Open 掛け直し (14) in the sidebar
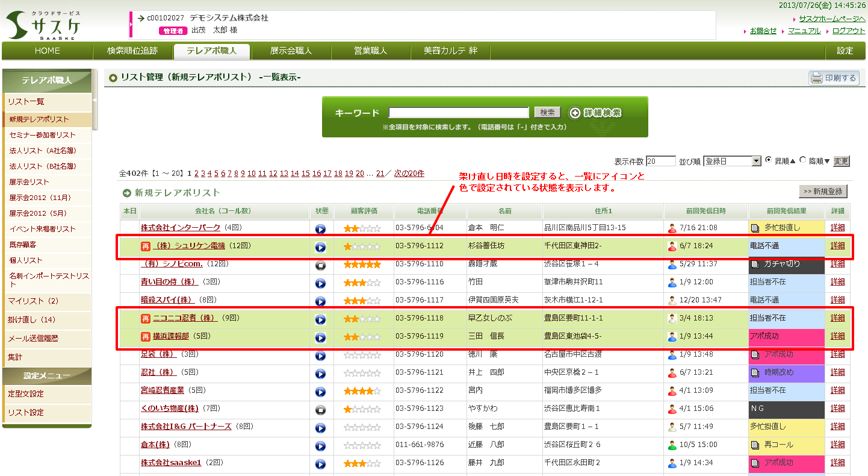The image size is (868, 476). tap(31, 319)
